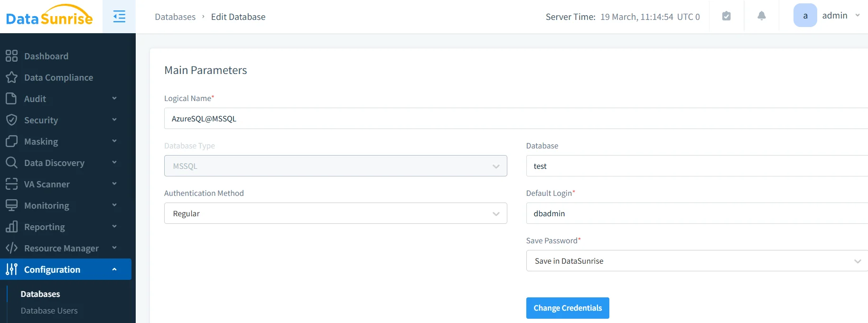
Task: Select the Data Discovery magnifier icon
Action: click(12, 163)
